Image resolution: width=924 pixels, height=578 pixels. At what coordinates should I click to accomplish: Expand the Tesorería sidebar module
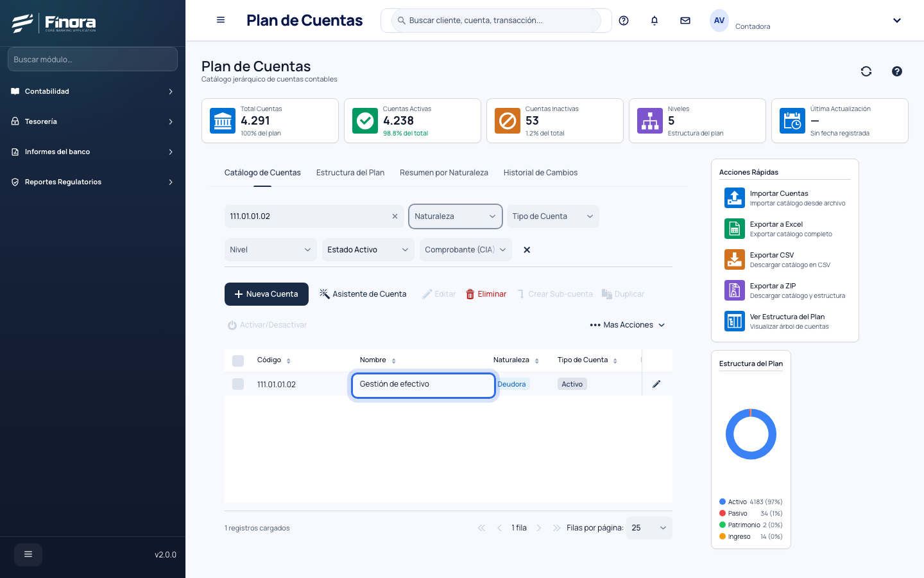92,121
